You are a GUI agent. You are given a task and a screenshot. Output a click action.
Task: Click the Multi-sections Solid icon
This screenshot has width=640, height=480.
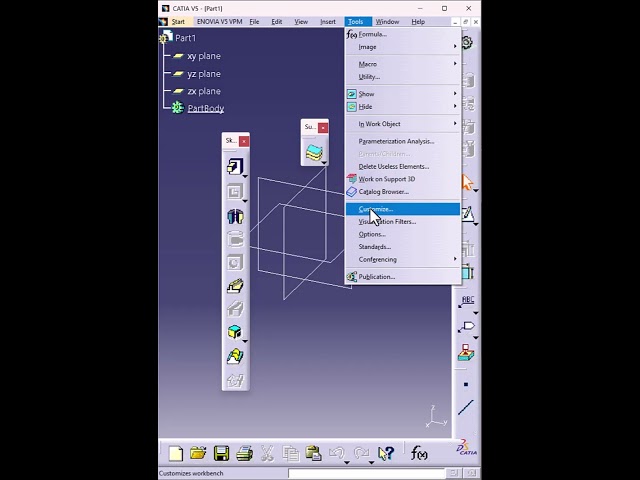pyautogui.click(x=235, y=357)
